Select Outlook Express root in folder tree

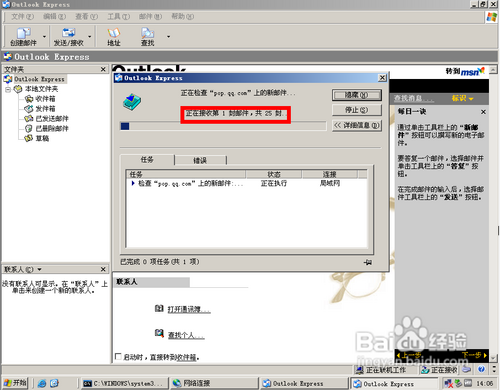pyautogui.click(x=39, y=79)
